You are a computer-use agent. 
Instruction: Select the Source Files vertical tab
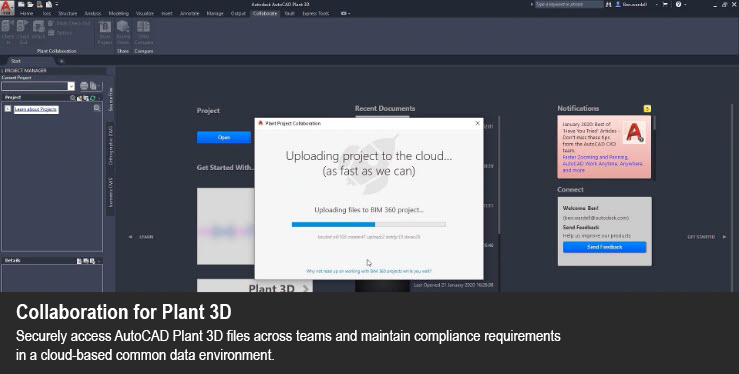point(111,99)
